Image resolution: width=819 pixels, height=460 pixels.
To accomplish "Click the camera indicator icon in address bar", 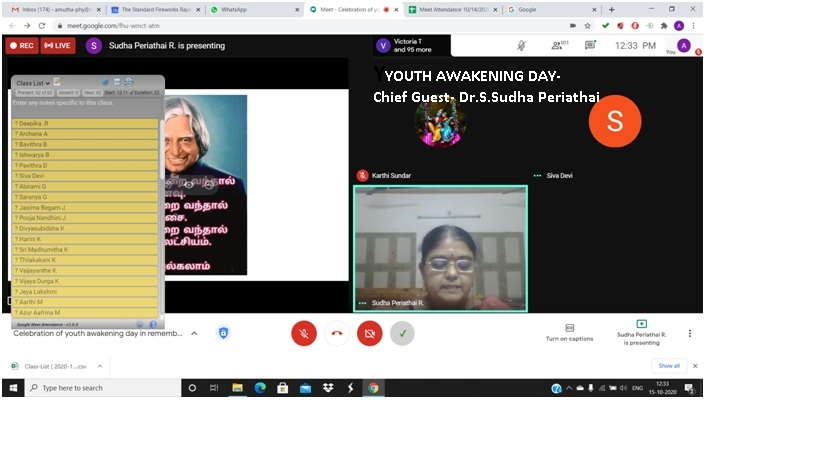I will point(573,26).
